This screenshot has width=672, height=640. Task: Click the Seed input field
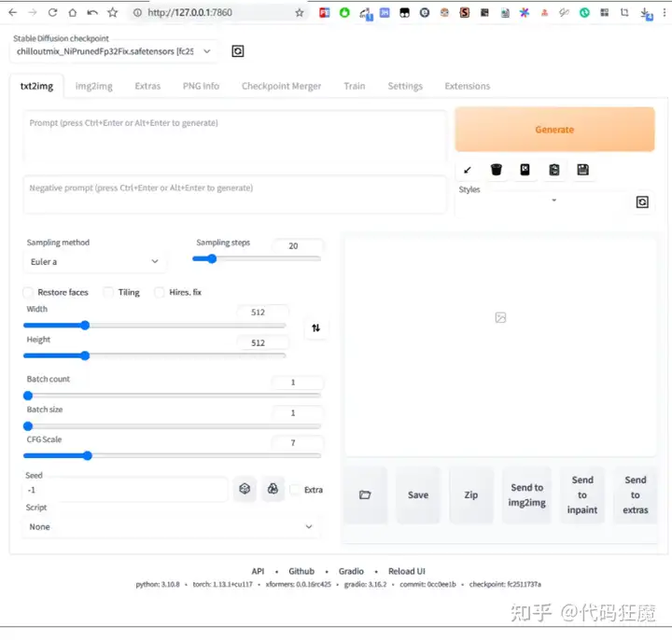pos(125,490)
